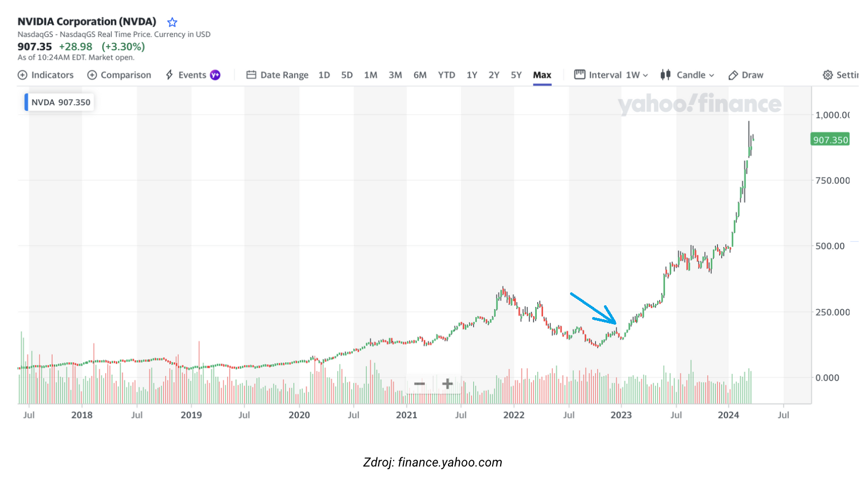Screen dimensions: 868x488
Task: Select the 1Y range button
Action: 472,75
